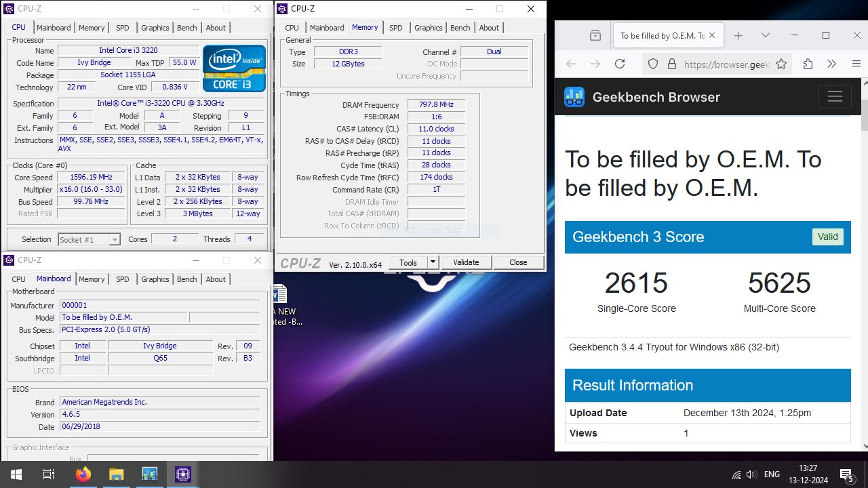Expand the Geekbench navigation menu toggle
868x488 pixels.
coord(835,97)
